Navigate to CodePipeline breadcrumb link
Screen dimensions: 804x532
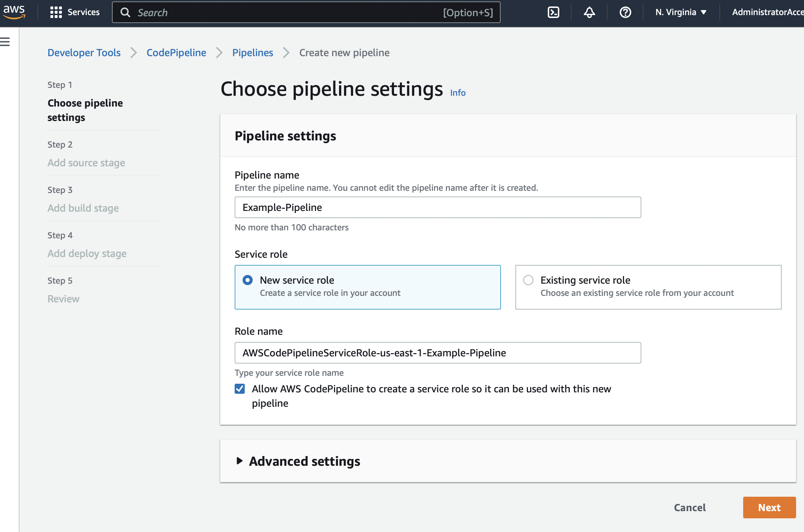[x=176, y=53]
